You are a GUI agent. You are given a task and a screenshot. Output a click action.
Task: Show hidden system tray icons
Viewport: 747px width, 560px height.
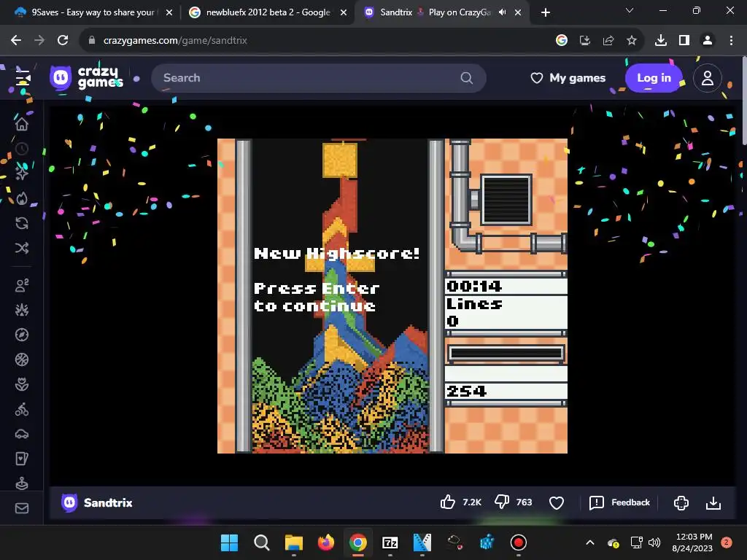[589, 542]
